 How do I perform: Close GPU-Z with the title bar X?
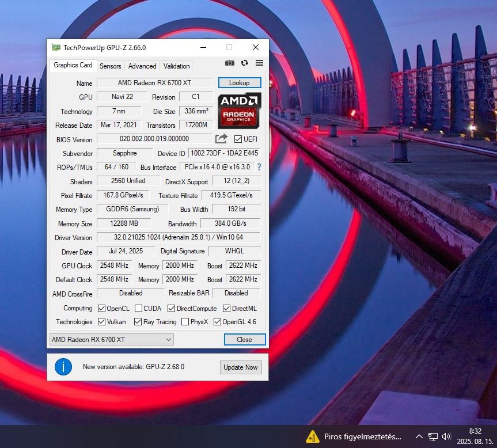(256, 48)
